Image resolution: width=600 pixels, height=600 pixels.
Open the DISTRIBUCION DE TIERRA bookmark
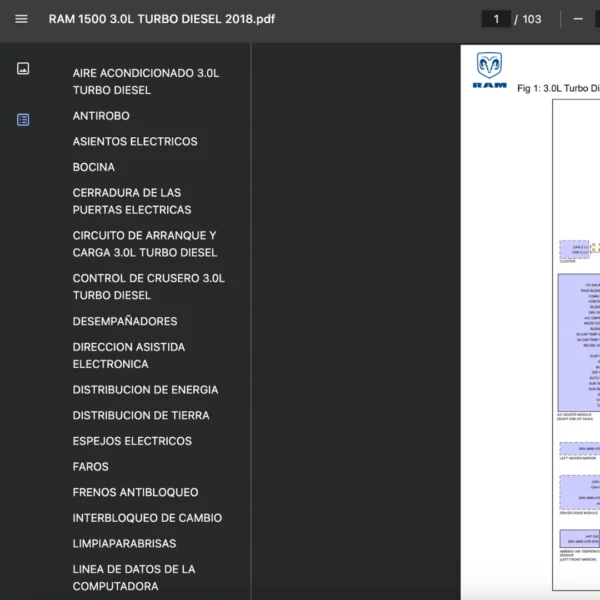[141, 416]
